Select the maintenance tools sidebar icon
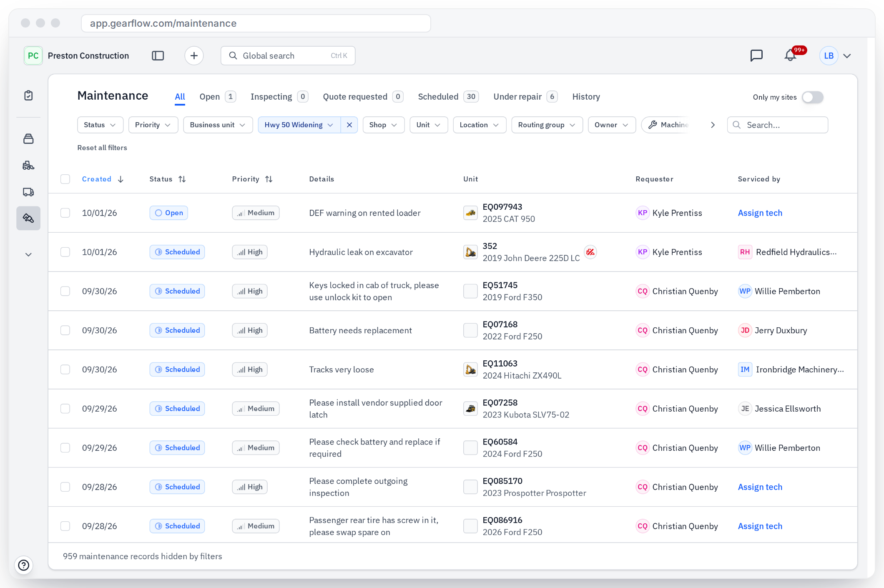 [28, 218]
